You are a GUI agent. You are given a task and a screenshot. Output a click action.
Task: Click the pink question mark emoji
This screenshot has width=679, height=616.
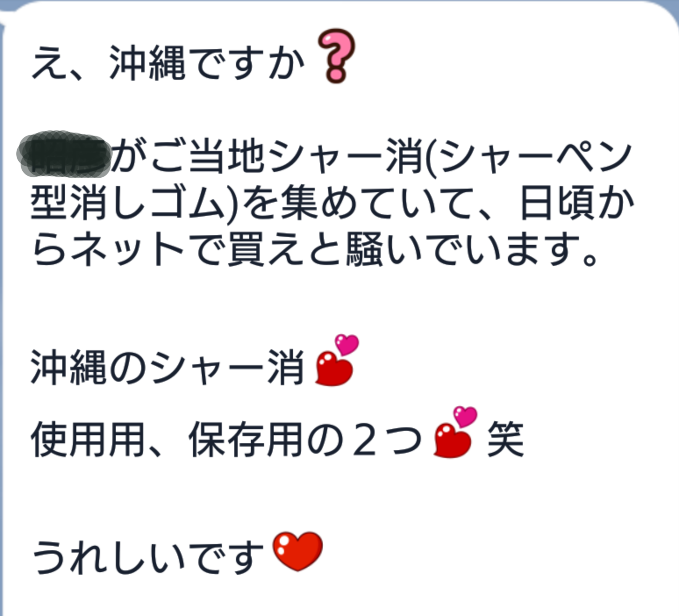(x=336, y=56)
